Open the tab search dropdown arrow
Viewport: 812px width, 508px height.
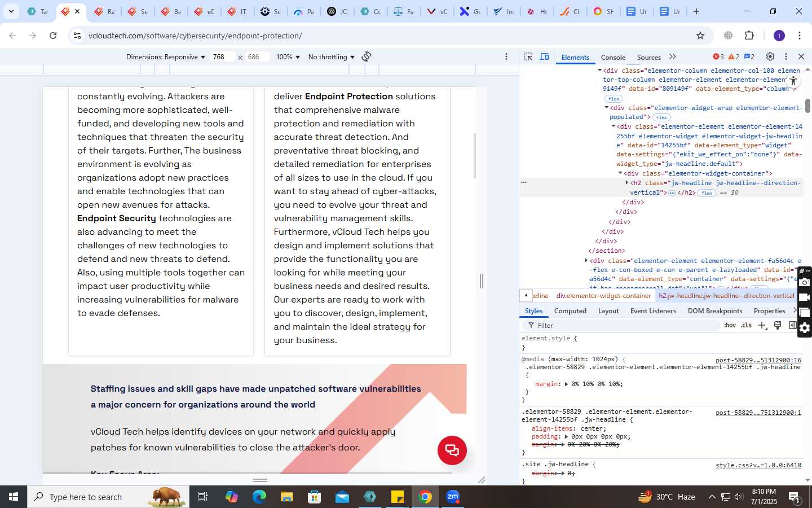pos(11,11)
